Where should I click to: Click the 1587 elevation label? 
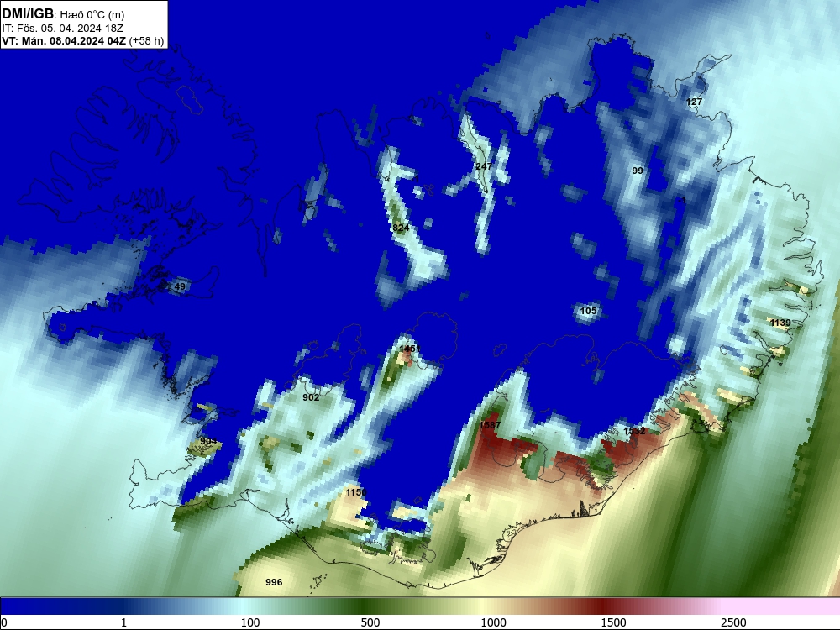click(491, 425)
